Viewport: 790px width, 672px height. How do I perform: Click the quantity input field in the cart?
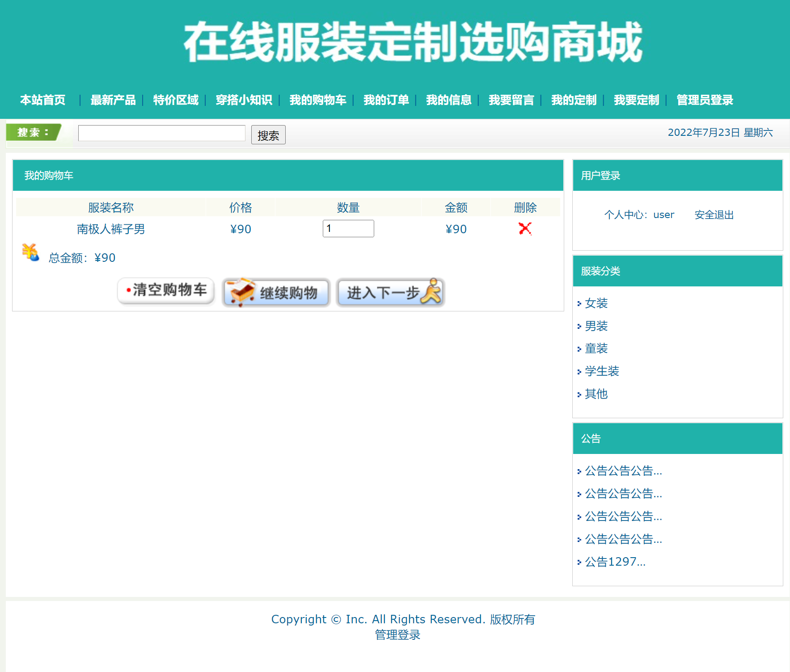348,228
